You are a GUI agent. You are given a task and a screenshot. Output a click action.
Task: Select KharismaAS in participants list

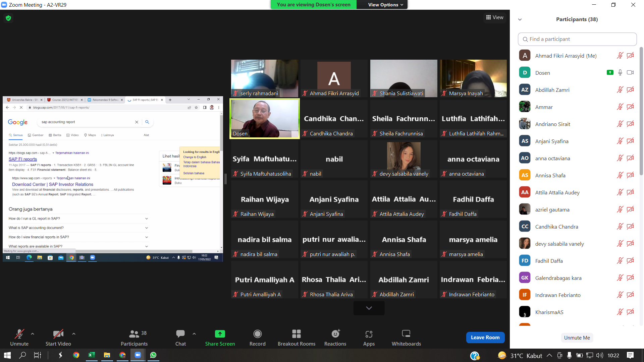coord(577,312)
